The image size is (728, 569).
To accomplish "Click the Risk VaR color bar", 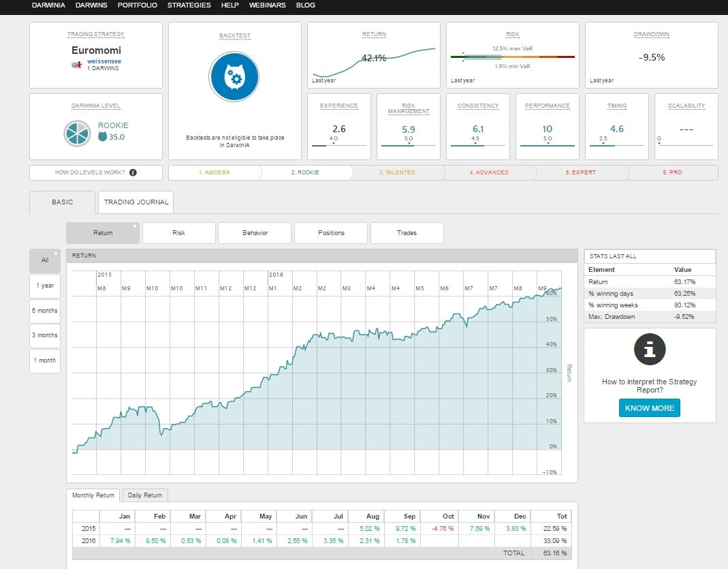I will click(x=512, y=57).
